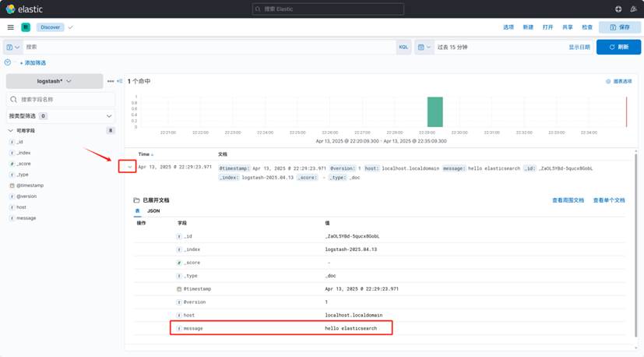Click the blue 刷新 (Refresh) button
644x357 pixels.
(618, 47)
